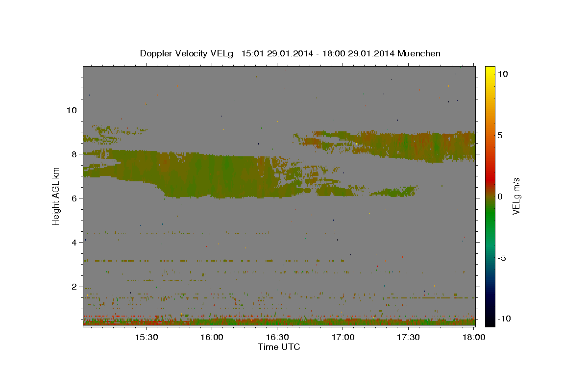Viewport: 588px width, 392px height.
Task: Select the 17:00 time tick label
Action: (x=343, y=337)
